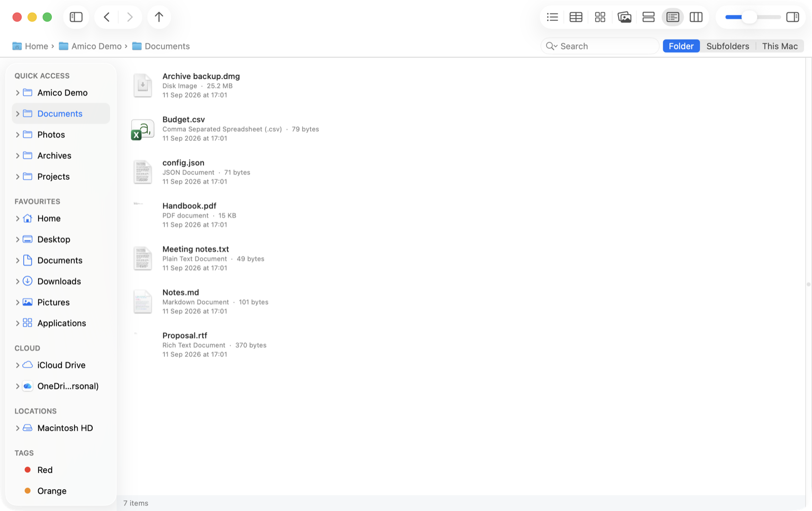Open the Applications favourite
This screenshot has height=511, width=812.
click(61, 323)
